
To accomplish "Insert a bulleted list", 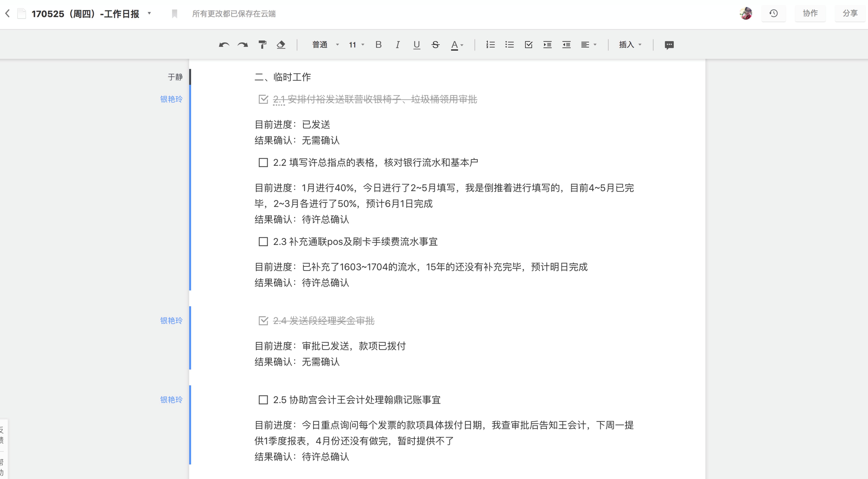I will click(509, 44).
